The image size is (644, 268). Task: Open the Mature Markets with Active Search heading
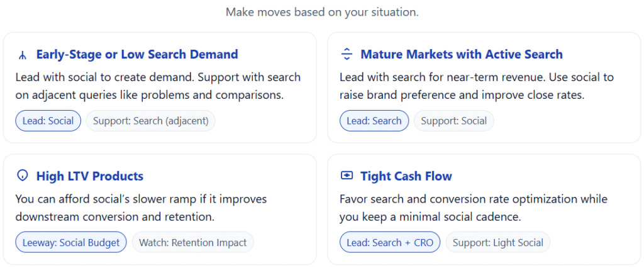(x=461, y=55)
